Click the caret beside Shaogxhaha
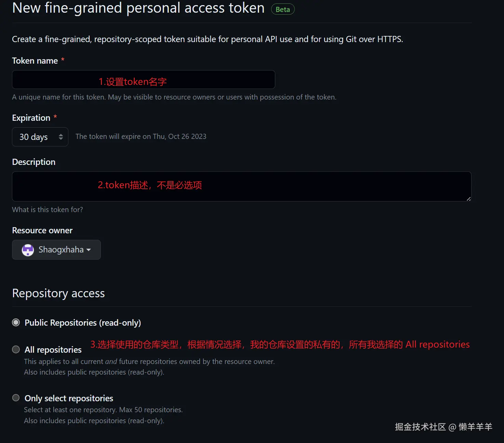This screenshot has height=443, width=504. point(89,250)
